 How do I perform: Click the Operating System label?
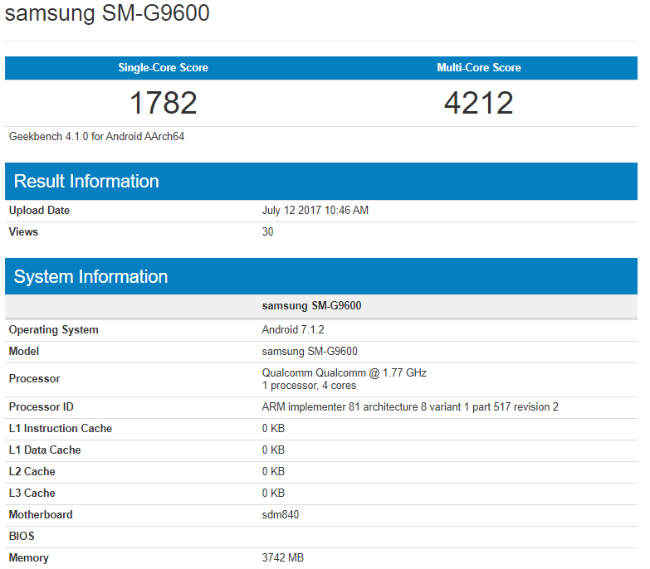(53, 330)
